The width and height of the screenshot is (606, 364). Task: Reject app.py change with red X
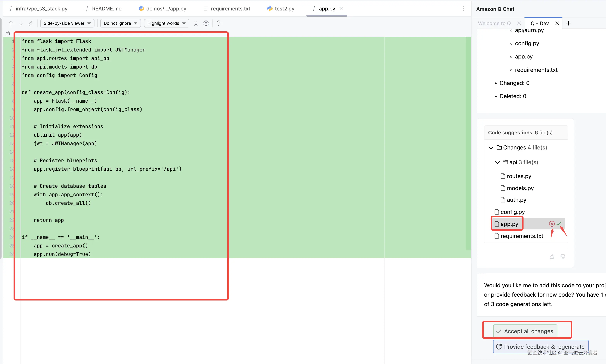click(552, 224)
